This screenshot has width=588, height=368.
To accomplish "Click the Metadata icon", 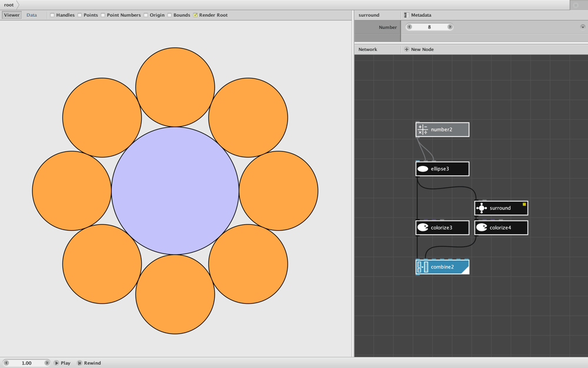I will pyautogui.click(x=406, y=15).
